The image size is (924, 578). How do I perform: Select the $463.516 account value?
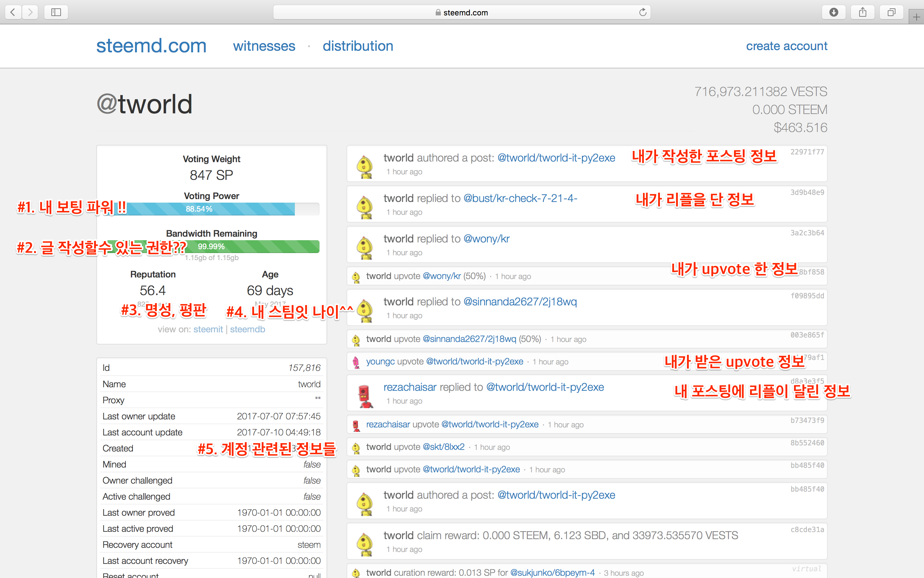tap(800, 128)
